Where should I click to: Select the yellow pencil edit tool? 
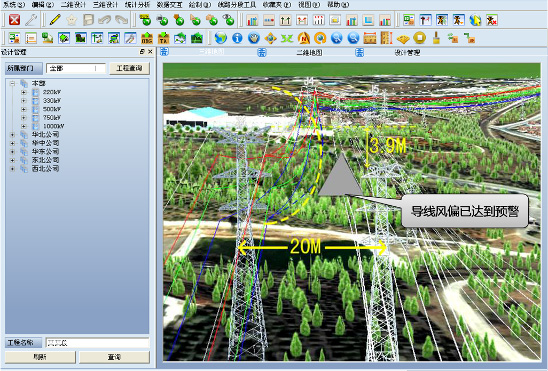click(55, 20)
